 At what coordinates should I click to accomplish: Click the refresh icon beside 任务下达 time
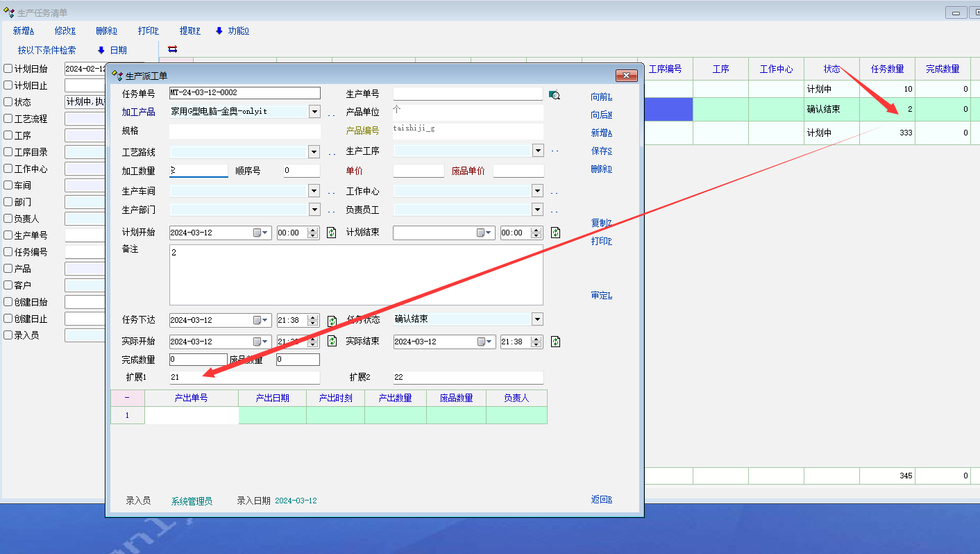(x=332, y=320)
